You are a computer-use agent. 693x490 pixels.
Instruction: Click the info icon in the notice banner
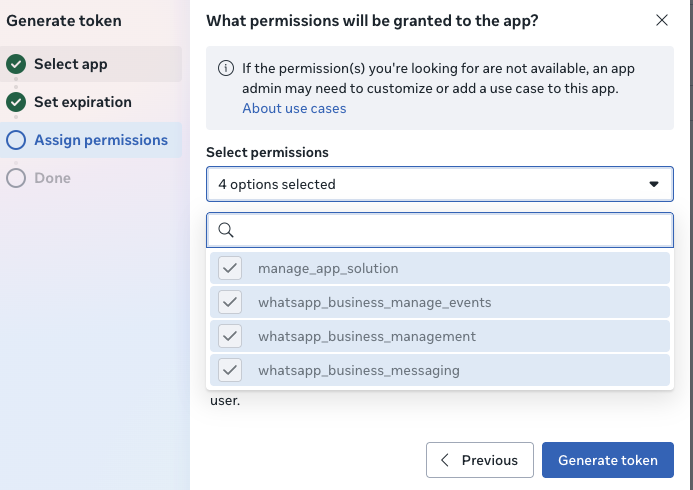pos(226,69)
